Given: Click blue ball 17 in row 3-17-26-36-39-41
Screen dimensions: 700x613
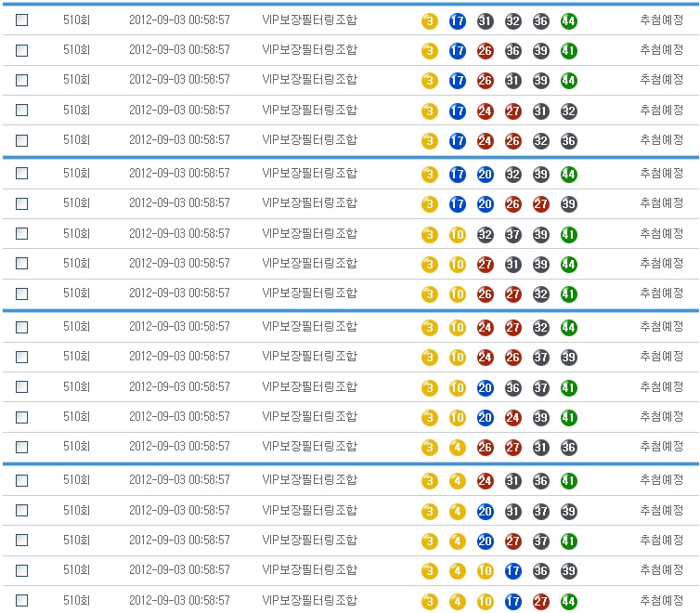Looking at the screenshot, I should 457,51.
